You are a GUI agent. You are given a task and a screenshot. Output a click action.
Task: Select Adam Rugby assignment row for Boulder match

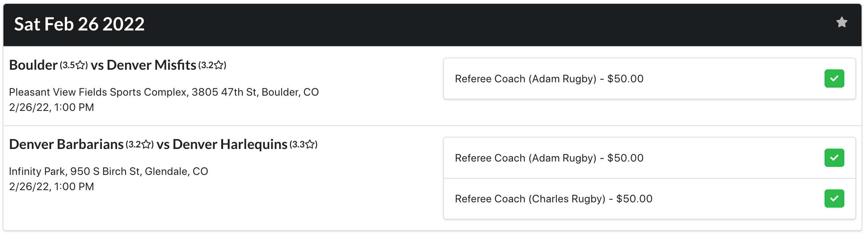coord(549,79)
